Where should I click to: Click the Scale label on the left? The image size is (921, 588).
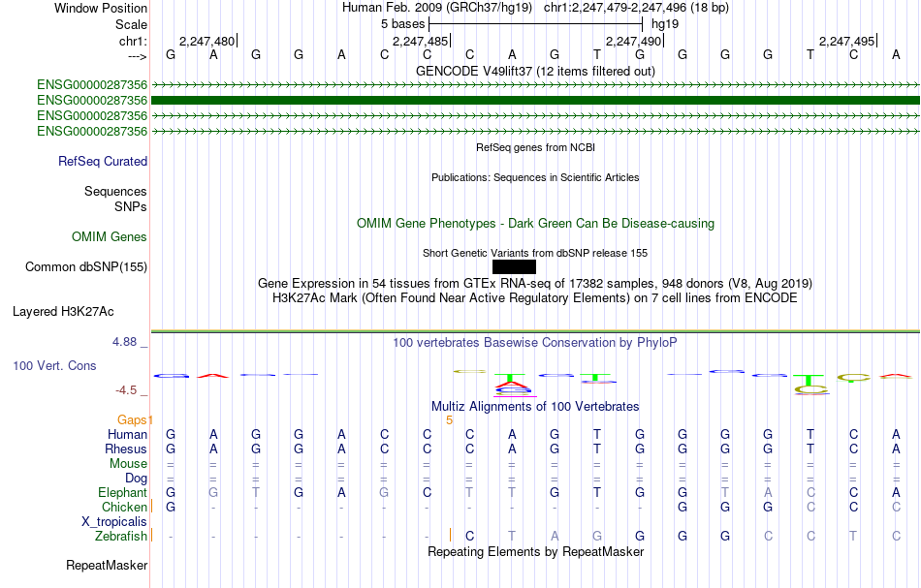tap(131, 25)
